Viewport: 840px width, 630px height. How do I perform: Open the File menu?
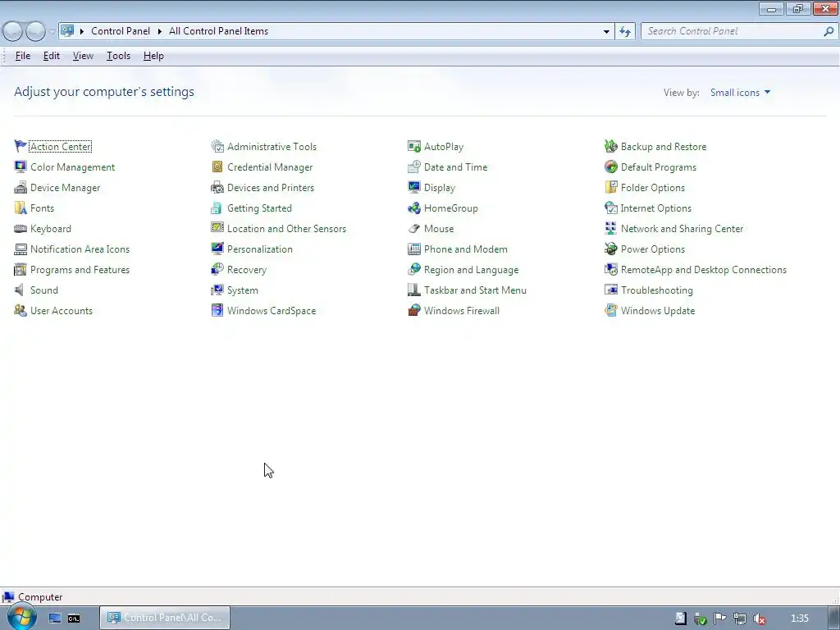click(x=22, y=56)
